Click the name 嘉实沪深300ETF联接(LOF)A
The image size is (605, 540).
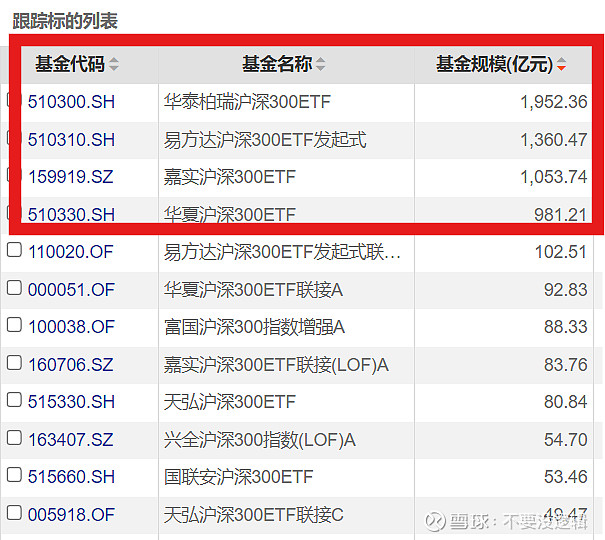276,365
